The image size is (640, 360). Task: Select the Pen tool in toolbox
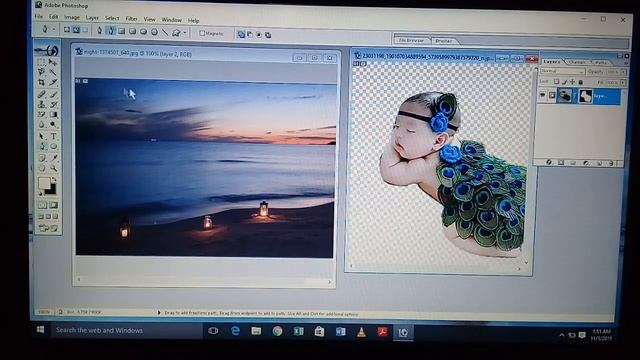click(x=42, y=147)
